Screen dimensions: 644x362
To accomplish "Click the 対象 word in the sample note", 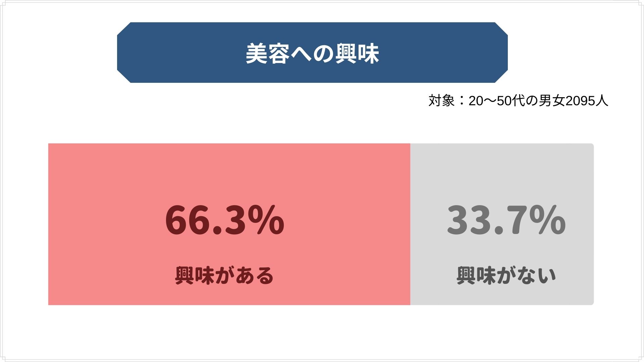I will coord(441,101).
